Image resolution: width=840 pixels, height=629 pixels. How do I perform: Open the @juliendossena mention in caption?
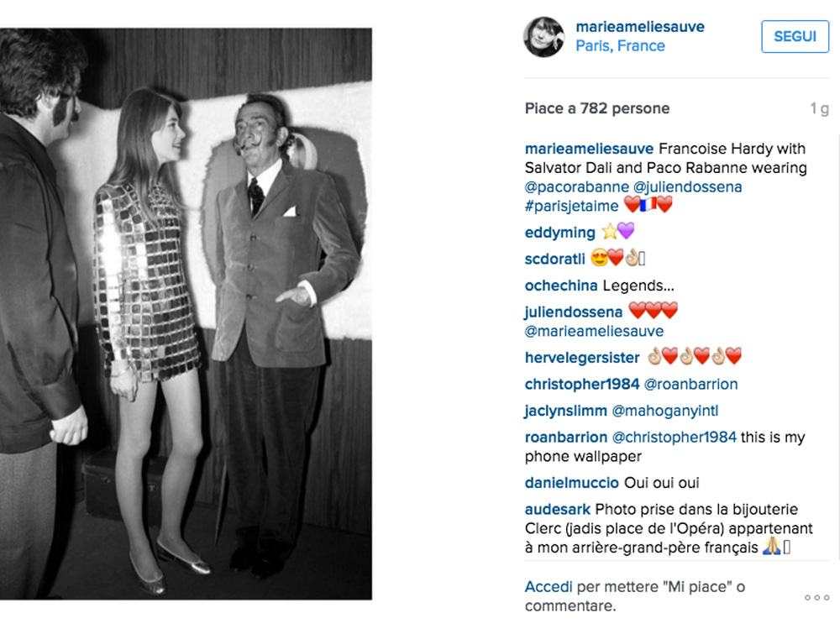point(687,186)
